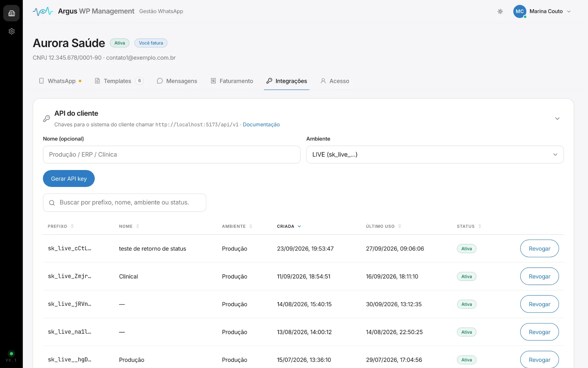The width and height of the screenshot is (588, 368).
Task: Switch to the WhatsApp tab
Action: 60,81
